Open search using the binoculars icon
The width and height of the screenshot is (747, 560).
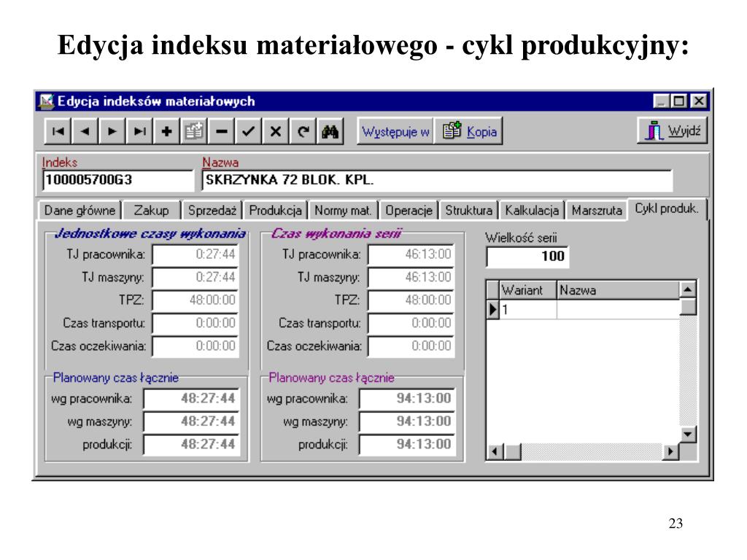330,131
